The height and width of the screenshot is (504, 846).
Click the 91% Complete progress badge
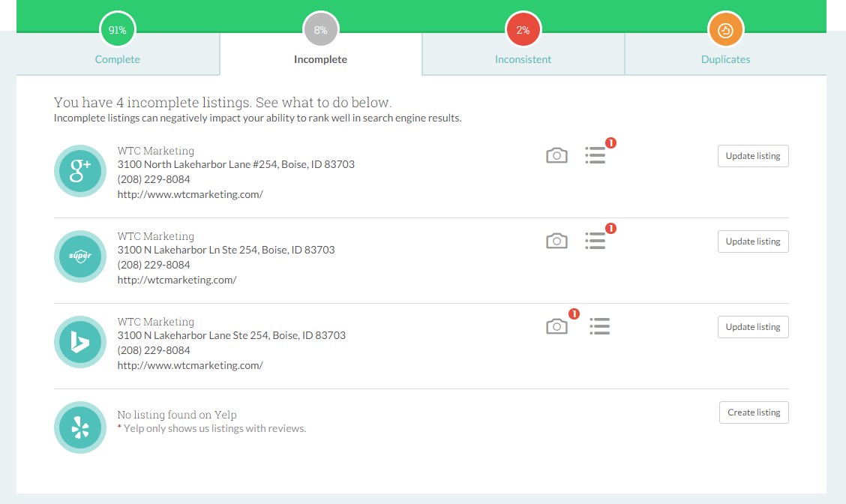[x=117, y=30]
